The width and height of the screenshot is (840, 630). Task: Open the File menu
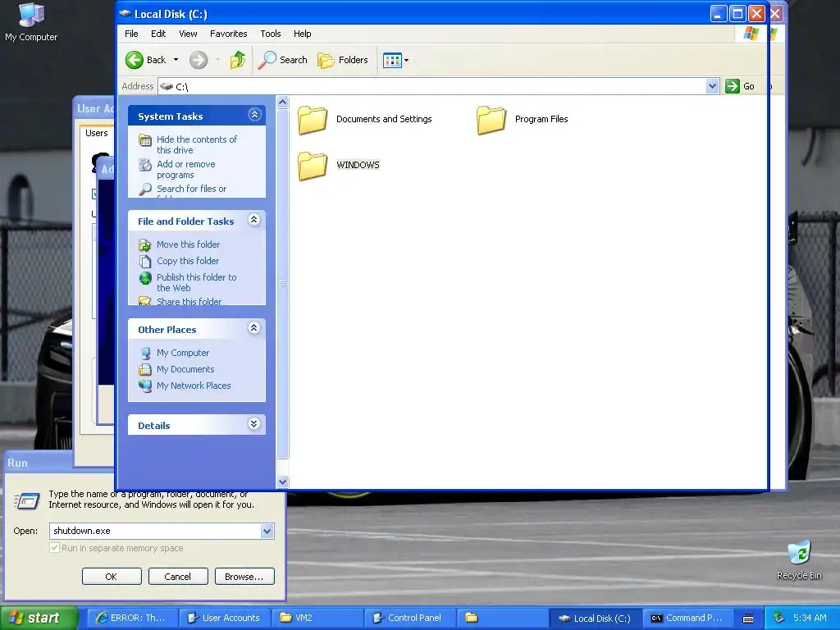pos(131,34)
